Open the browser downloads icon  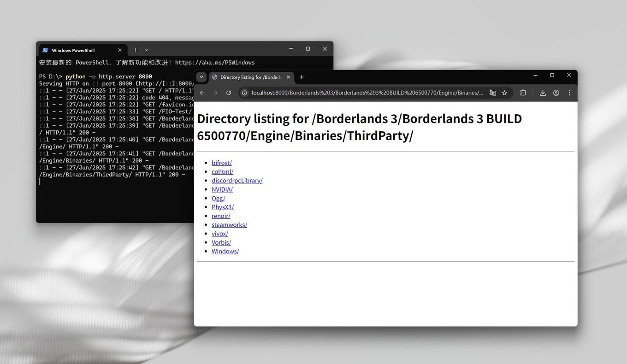point(543,93)
